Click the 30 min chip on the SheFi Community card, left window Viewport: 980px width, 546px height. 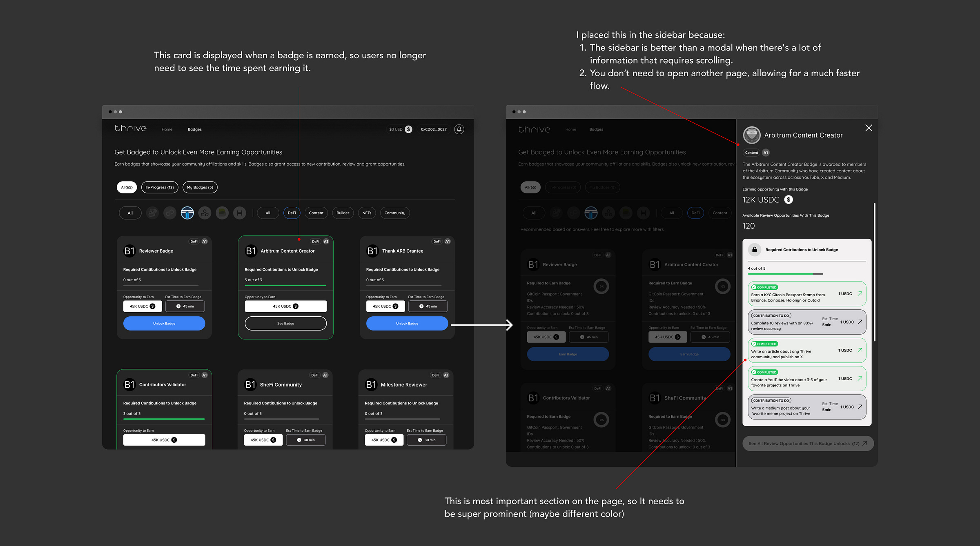306,440
